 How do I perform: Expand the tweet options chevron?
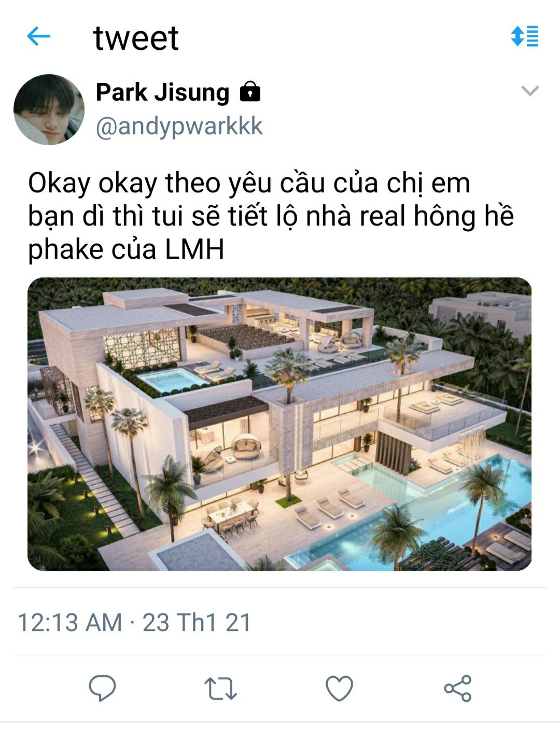coord(530,91)
